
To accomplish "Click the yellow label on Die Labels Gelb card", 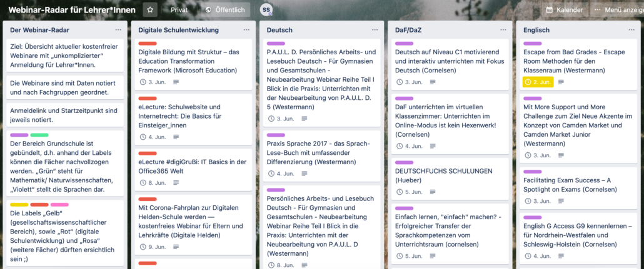I will pos(19,205).
